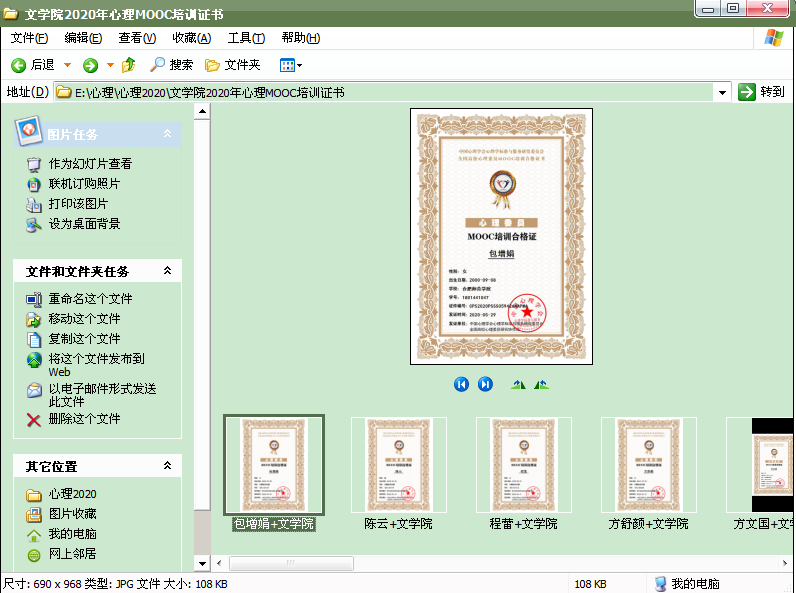Screen dimensions: 796x593
Task: Click 作为幻灯片查看 slideshow link
Action: pos(90,163)
